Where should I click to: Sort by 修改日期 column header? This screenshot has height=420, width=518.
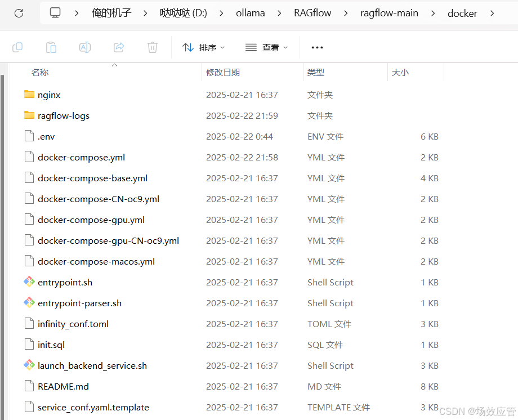(223, 72)
